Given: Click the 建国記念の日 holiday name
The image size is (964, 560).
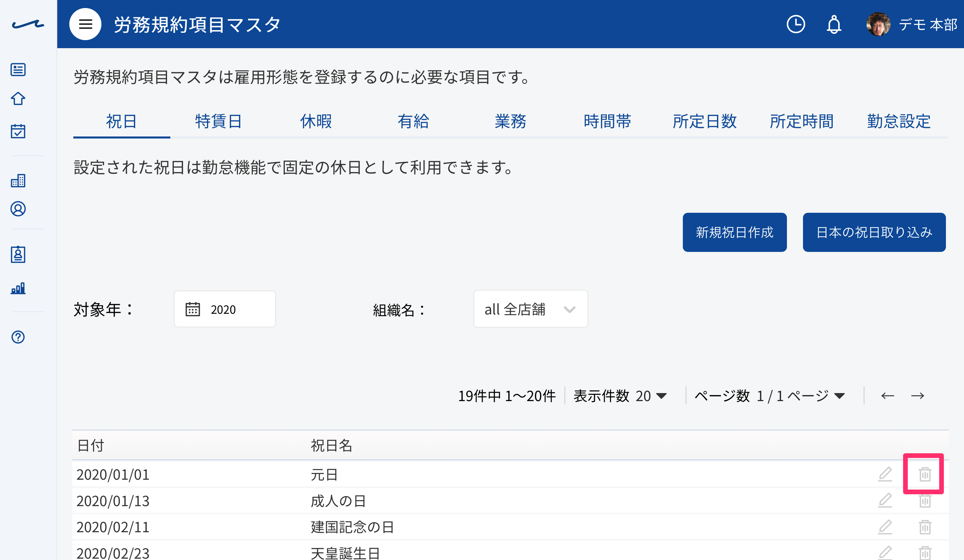Looking at the screenshot, I should 352,527.
